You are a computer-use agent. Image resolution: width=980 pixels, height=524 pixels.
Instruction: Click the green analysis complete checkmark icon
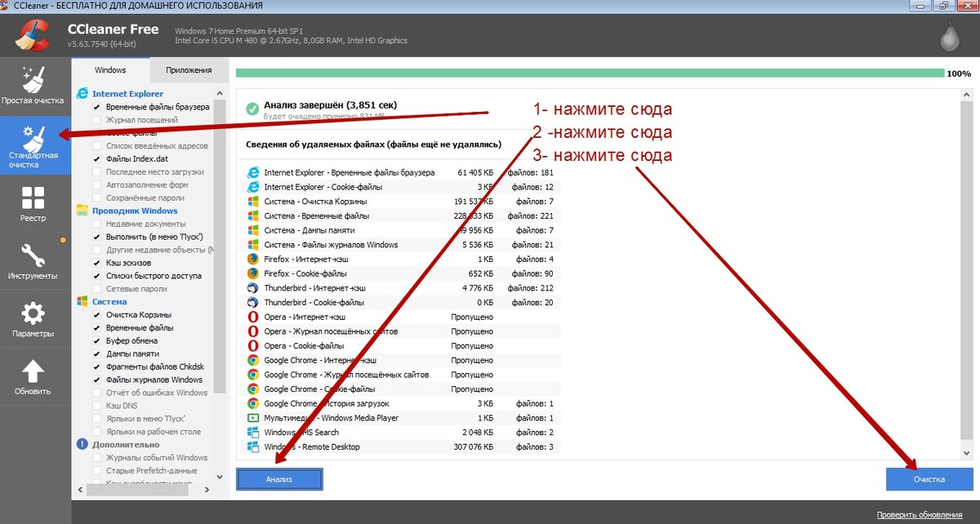[x=252, y=109]
